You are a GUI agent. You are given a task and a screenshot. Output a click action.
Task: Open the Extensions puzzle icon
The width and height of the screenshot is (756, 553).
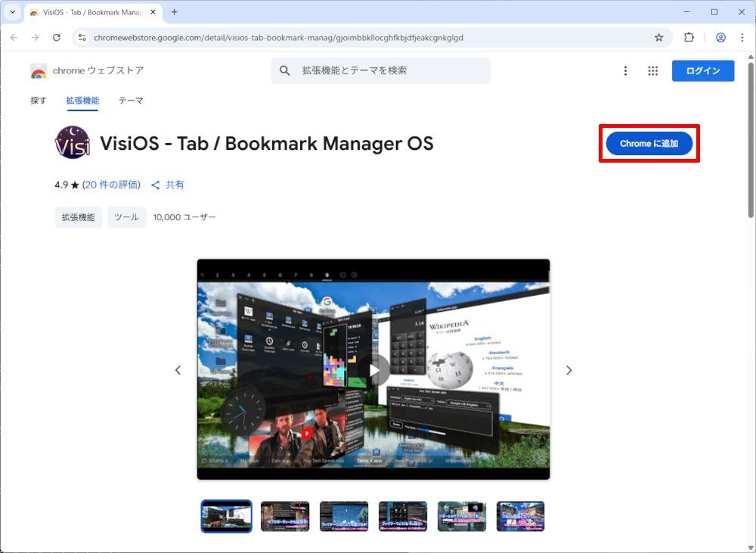click(689, 38)
